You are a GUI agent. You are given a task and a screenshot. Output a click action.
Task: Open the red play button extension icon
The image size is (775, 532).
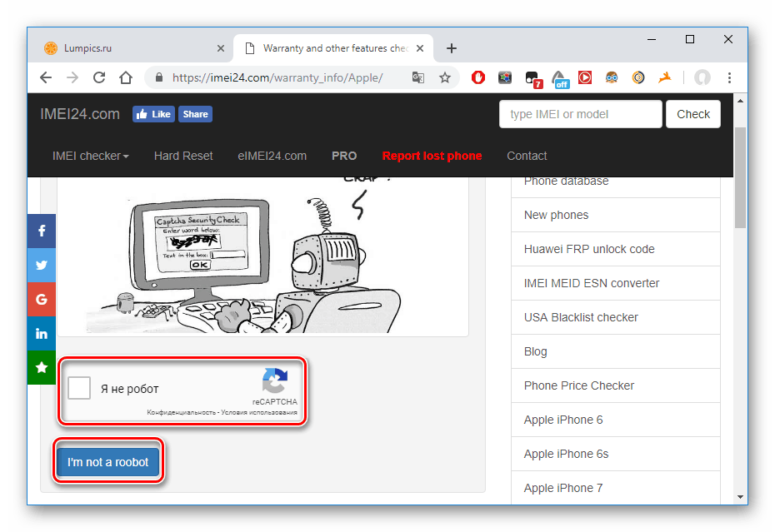pos(585,77)
